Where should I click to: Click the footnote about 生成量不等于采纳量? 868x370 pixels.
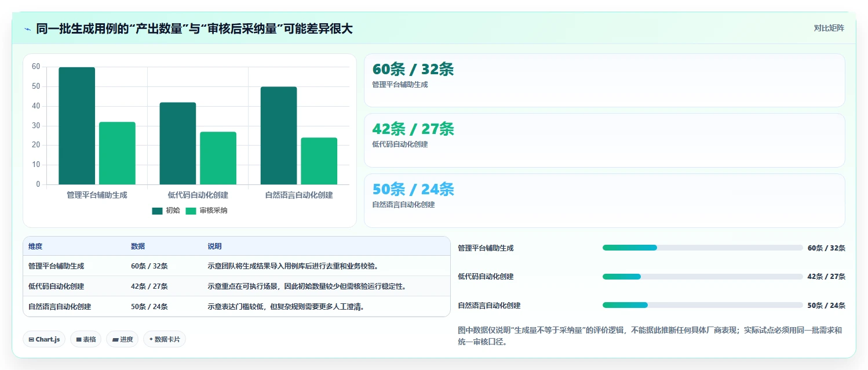[650, 336]
